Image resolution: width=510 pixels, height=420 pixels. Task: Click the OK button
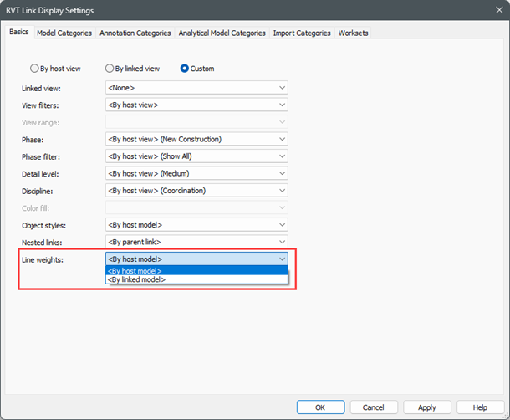tap(320, 407)
